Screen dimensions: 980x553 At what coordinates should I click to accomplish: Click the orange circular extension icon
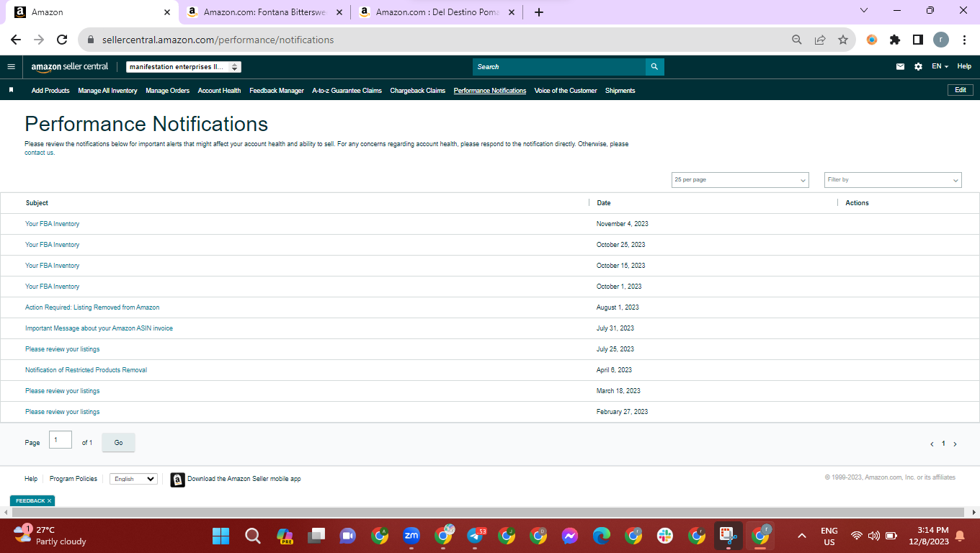coord(872,40)
